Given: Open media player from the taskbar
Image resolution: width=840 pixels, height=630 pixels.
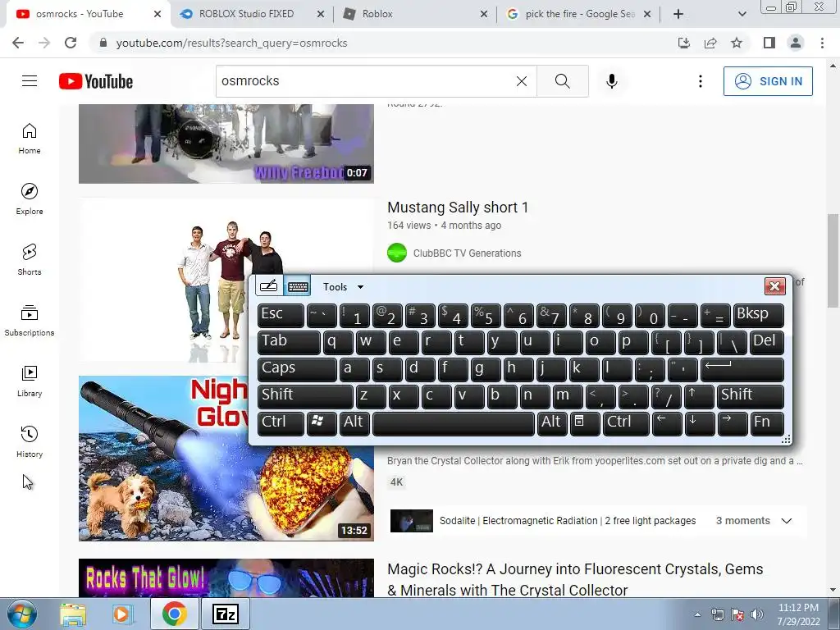Looking at the screenshot, I should (122, 614).
